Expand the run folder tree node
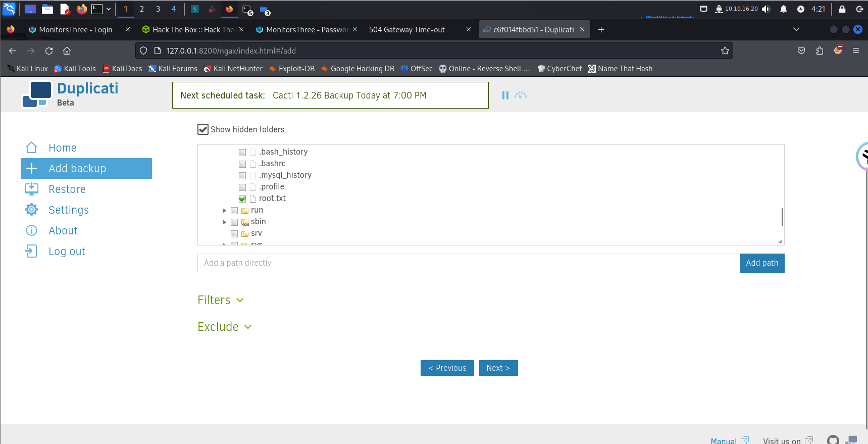This screenshot has width=868, height=444. coord(224,210)
